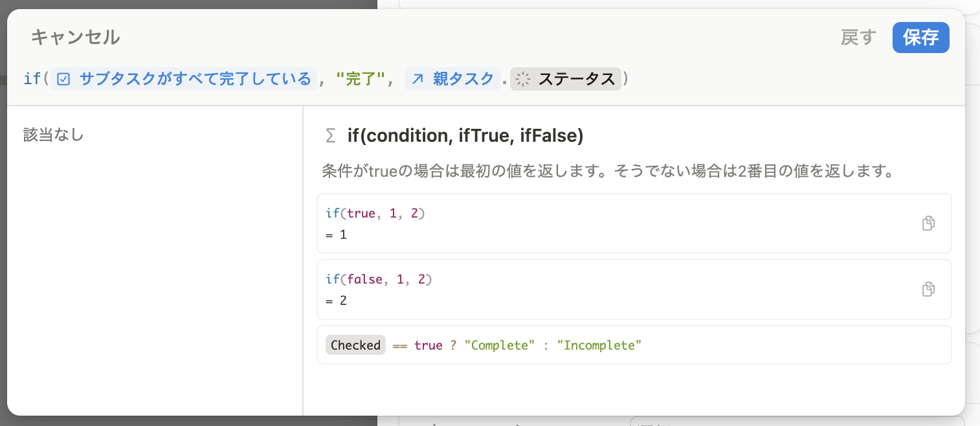Click the Checked token in ternary example
The width and height of the screenshot is (980, 426).
click(x=355, y=345)
